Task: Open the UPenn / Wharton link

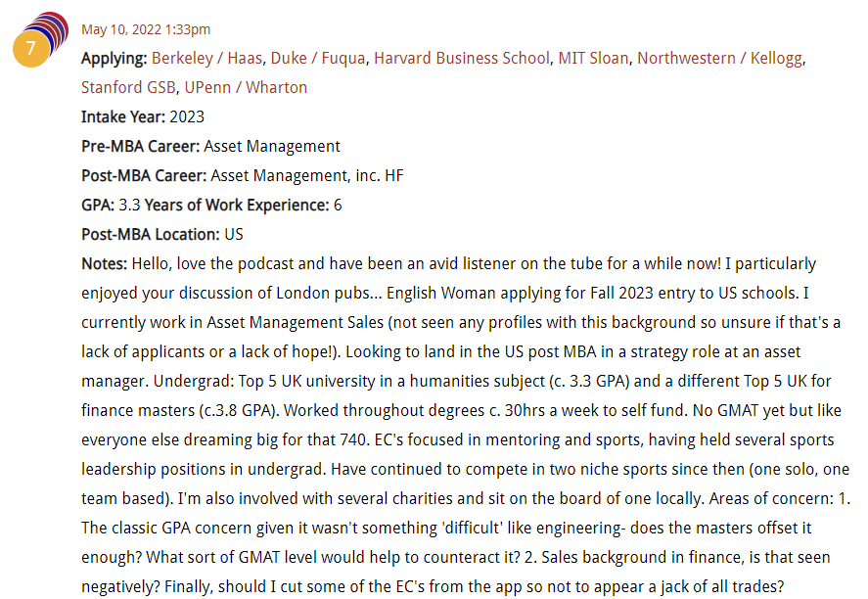Action: [246, 88]
